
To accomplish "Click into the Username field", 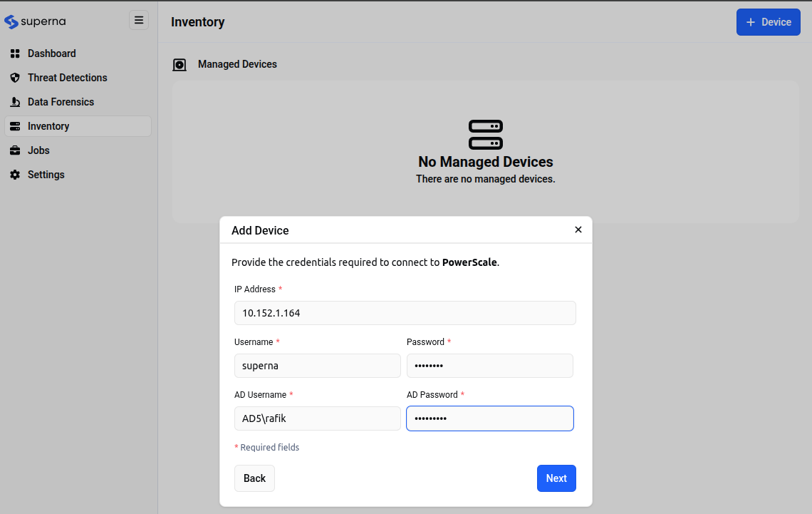I will coord(317,366).
